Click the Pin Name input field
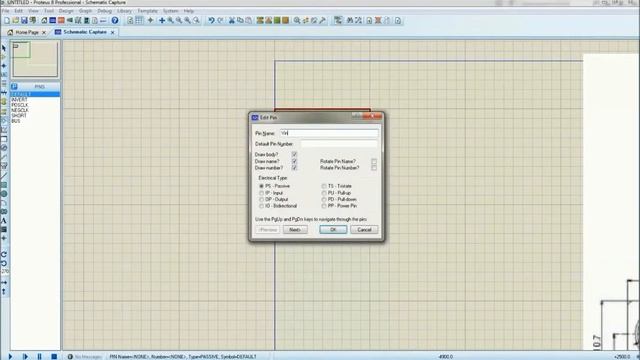 point(329,133)
